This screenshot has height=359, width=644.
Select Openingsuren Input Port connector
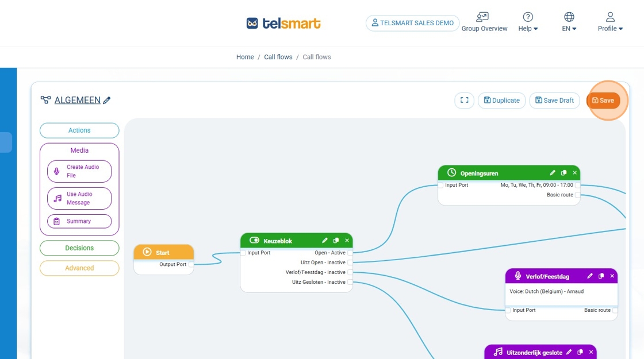click(441, 186)
